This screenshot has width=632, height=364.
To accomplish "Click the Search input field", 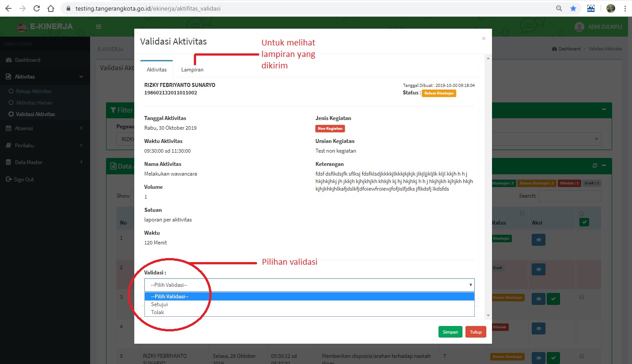I will click(570, 196).
